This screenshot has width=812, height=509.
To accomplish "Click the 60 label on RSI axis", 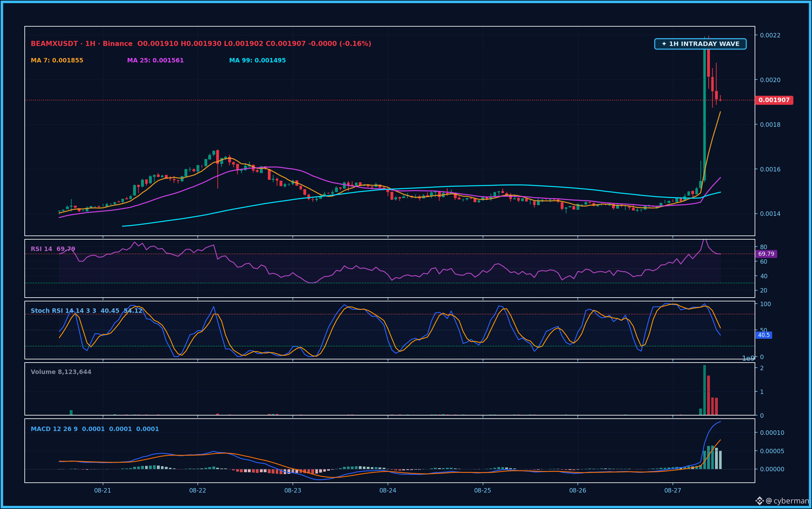I will 764,261.
